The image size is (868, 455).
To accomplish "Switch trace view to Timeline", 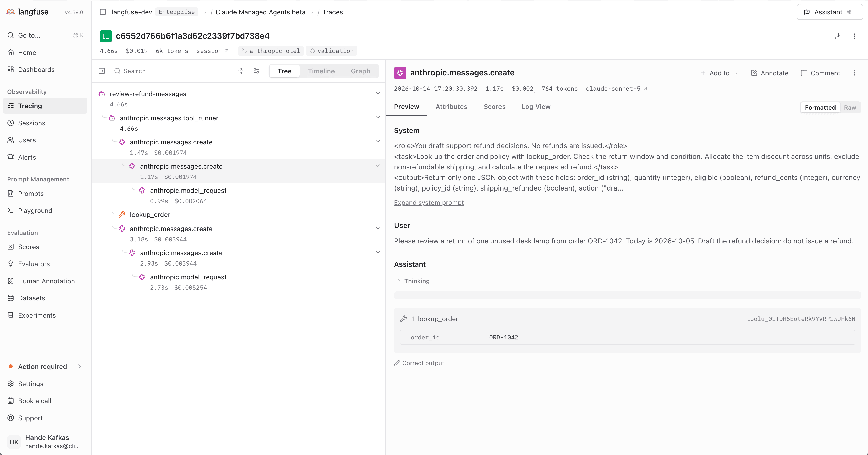I will [x=321, y=71].
